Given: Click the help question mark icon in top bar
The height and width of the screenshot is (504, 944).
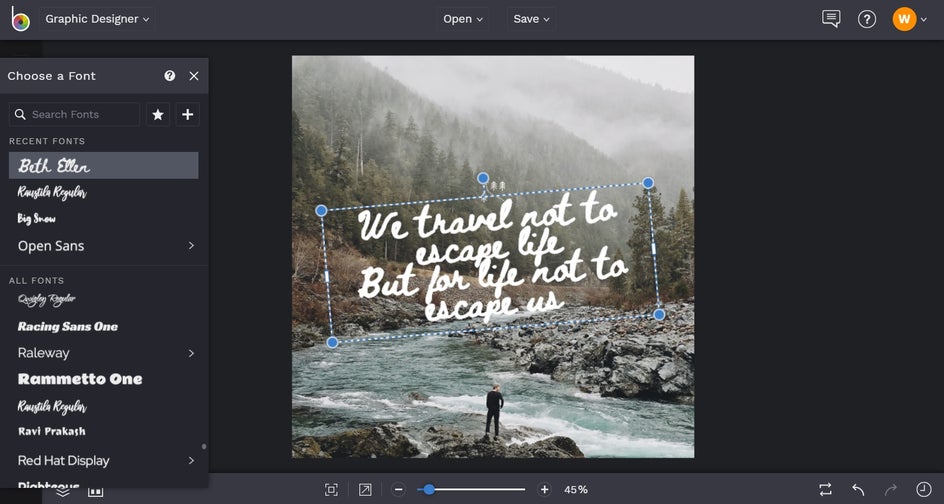Looking at the screenshot, I should coord(866,19).
